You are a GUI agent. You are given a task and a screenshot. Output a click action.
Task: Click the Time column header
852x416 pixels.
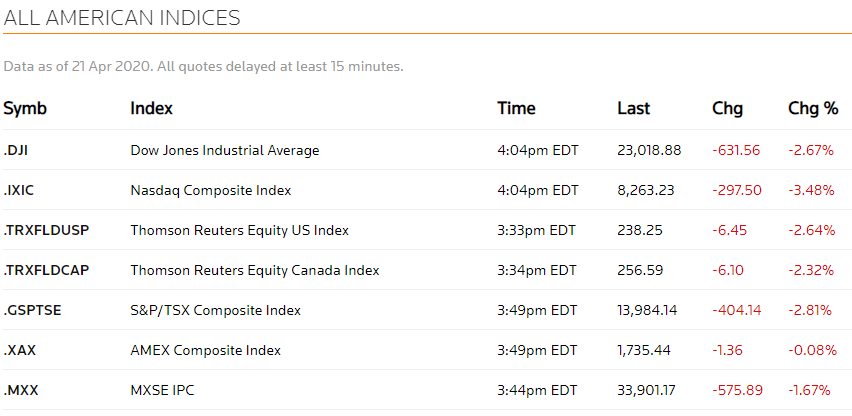516,108
